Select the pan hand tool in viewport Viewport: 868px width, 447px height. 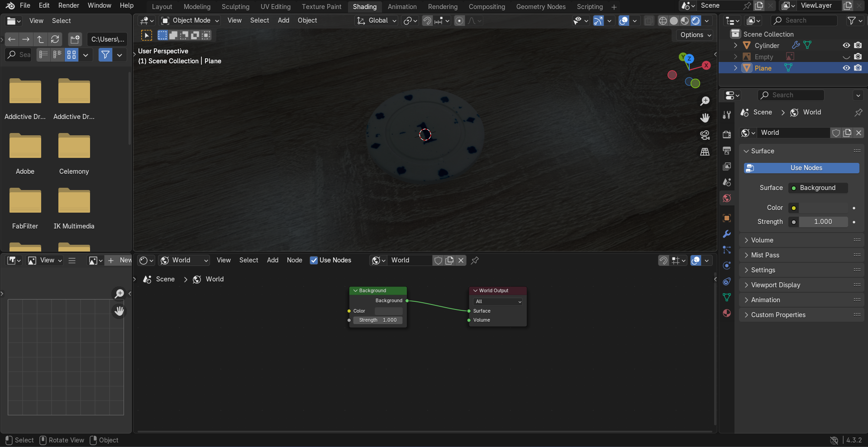[705, 118]
